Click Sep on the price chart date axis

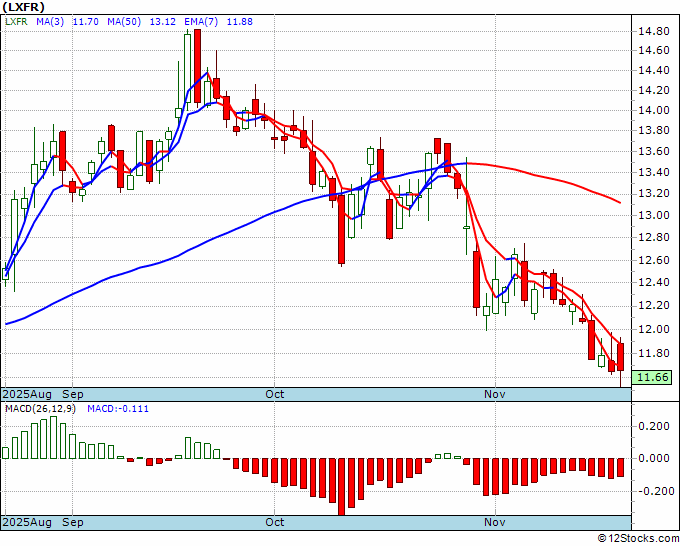(x=72, y=394)
